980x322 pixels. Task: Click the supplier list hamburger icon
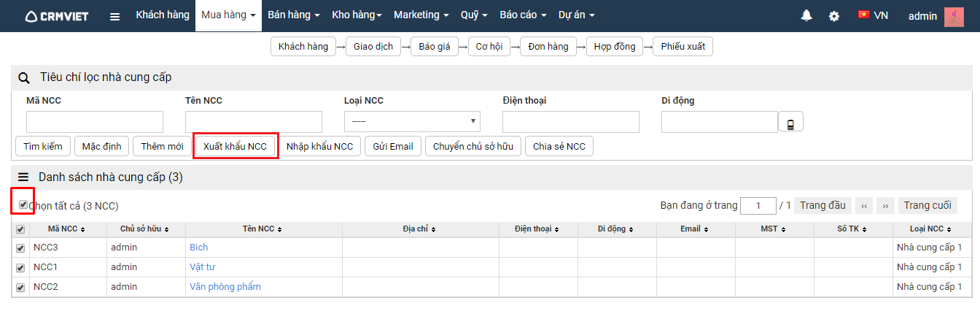tap(23, 177)
